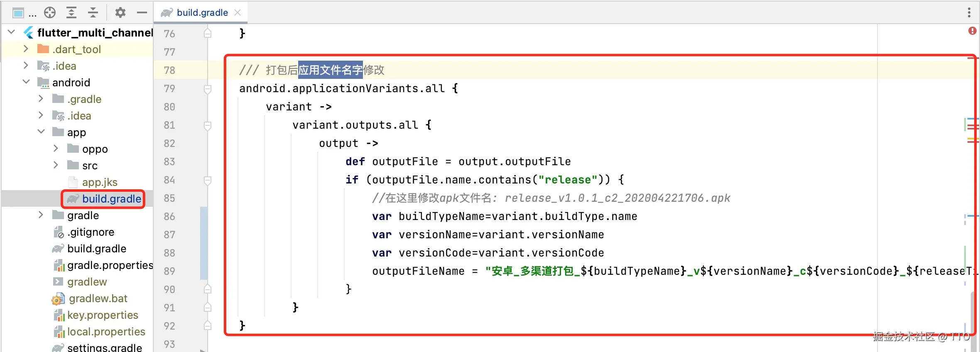Select the src folder
Viewport: 980px width, 352px height.
tap(90, 166)
